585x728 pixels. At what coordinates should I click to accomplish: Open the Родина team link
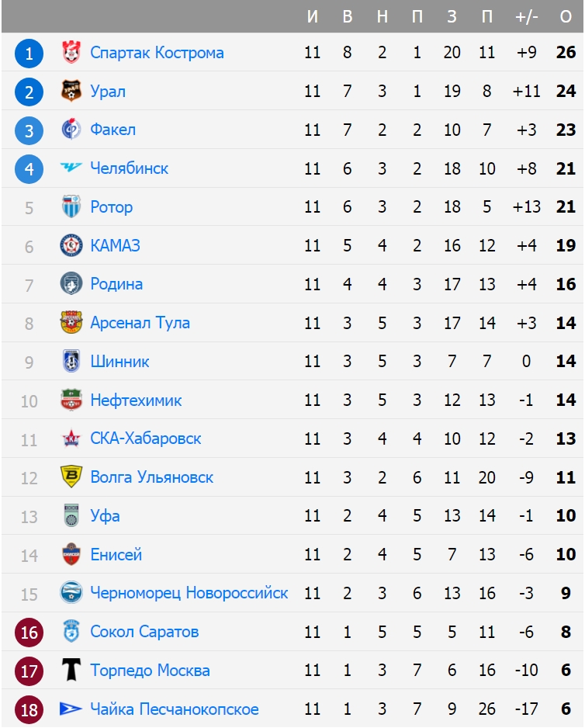(116, 284)
